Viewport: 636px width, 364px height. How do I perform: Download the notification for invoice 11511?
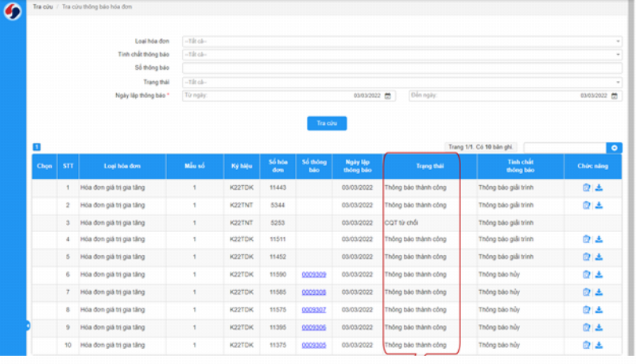tap(599, 239)
